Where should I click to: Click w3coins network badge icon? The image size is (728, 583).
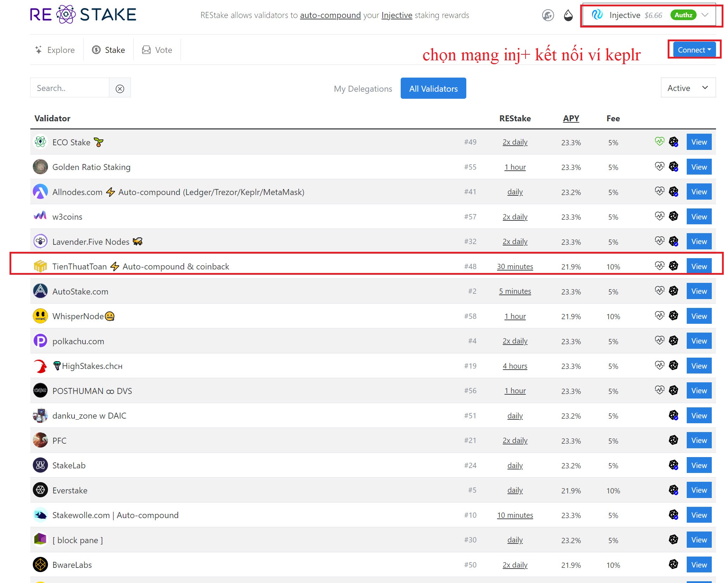(x=673, y=216)
